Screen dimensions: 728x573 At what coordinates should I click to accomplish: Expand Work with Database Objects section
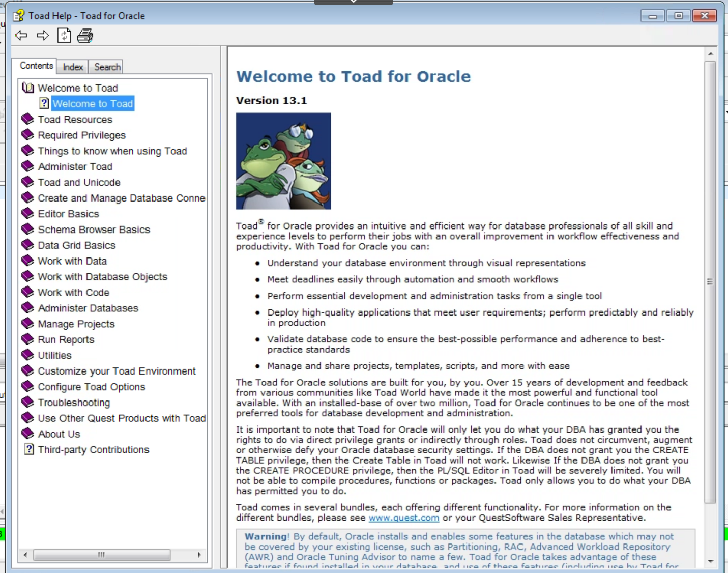pyautogui.click(x=102, y=277)
